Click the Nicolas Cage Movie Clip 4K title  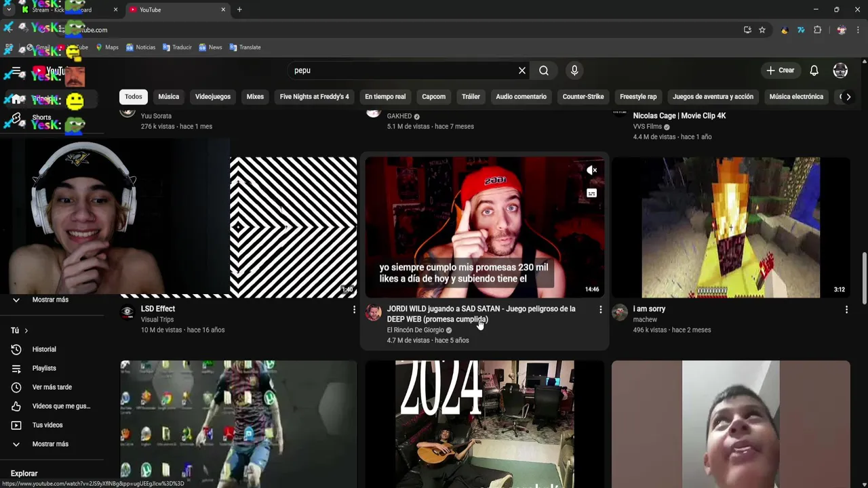coord(679,116)
